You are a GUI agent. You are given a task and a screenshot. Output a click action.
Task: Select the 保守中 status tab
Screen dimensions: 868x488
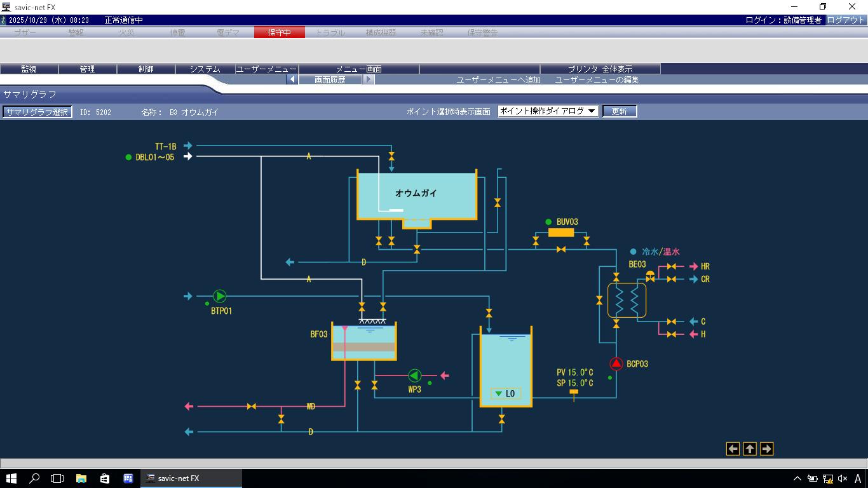pos(279,32)
